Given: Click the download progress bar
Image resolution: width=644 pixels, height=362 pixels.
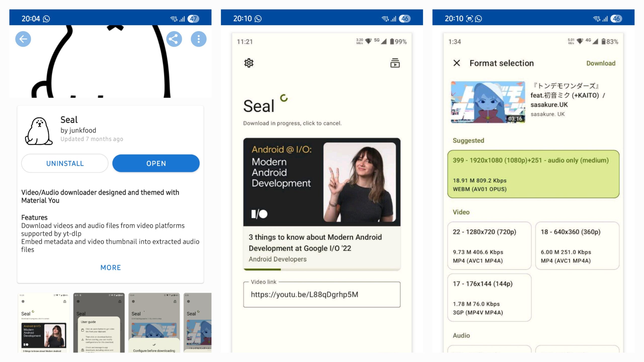Looking at the screenshot, I should click(x=322, y=269).
